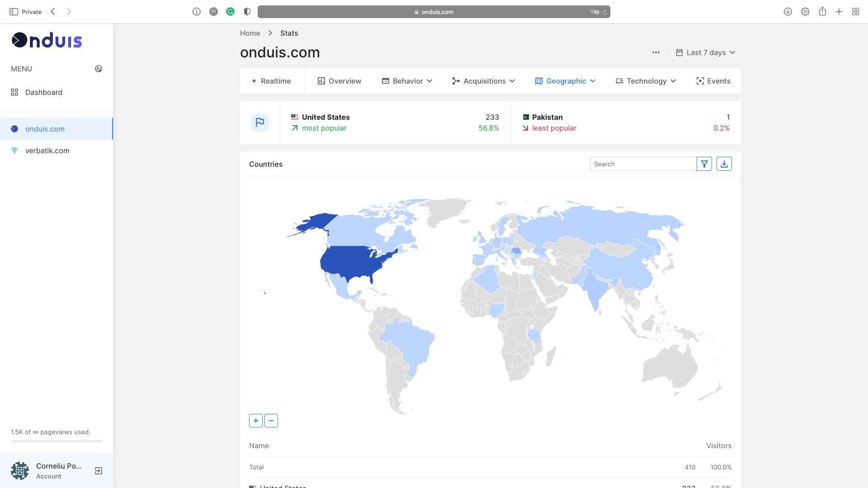Go to Home breadcrumb
Image resolution: width=868 pixels, height=488 pixels.
tap(250, 33)
